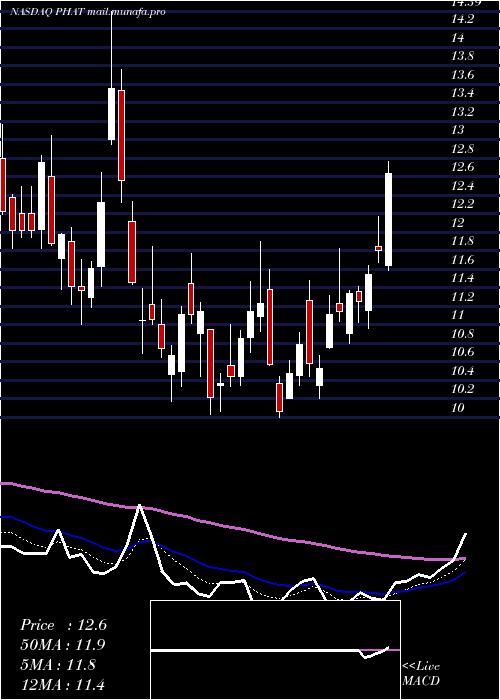
Task: Click the 11.2 price axis label
Action: (462, 297)
